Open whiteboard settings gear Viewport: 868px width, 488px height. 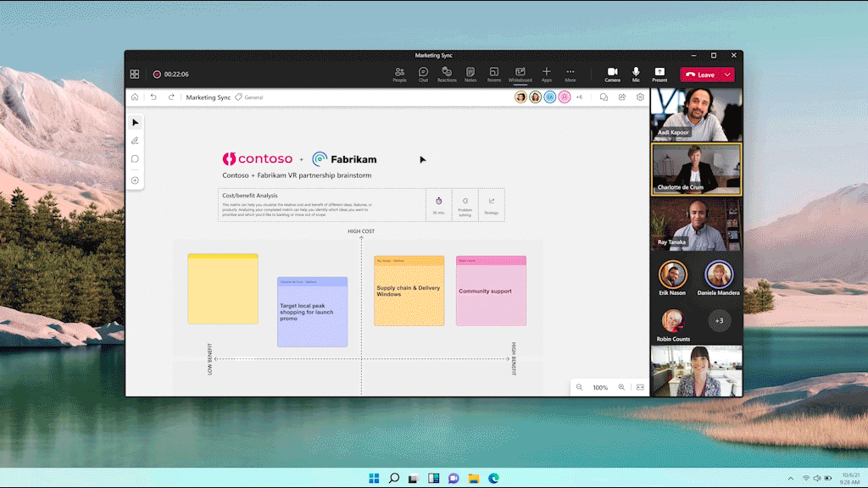tap(640, 97)
